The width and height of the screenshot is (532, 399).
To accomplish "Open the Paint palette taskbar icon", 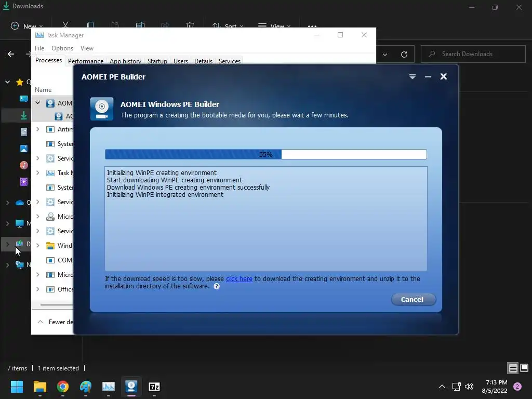I will 86,387.
